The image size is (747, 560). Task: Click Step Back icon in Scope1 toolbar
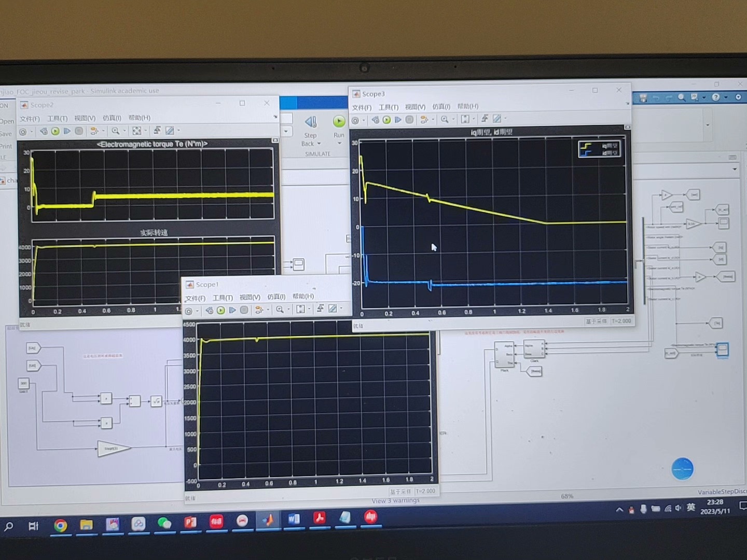[209, 311]
